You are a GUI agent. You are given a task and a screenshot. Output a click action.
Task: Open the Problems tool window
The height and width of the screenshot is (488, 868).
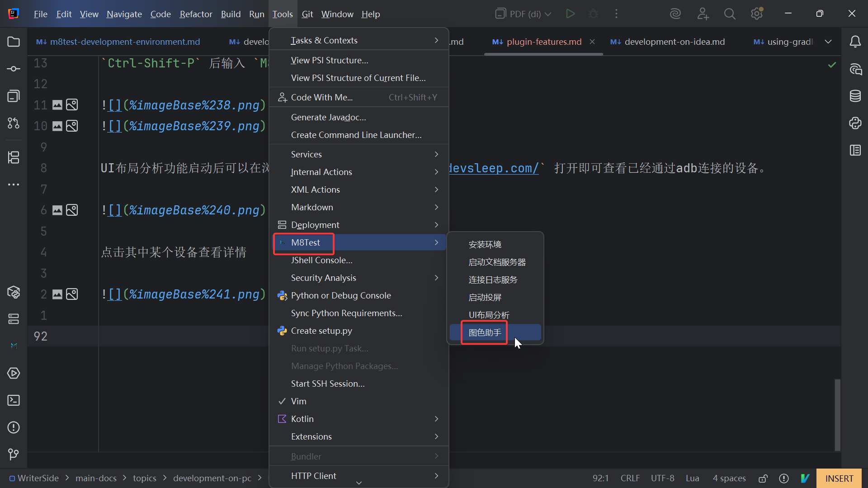coord(14,427)
